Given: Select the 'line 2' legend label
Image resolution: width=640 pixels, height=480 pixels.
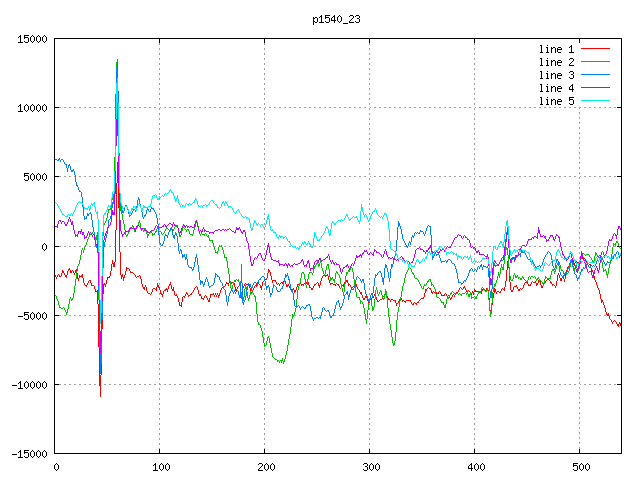Looking at the screenshot, I should (x=557, y=62).
